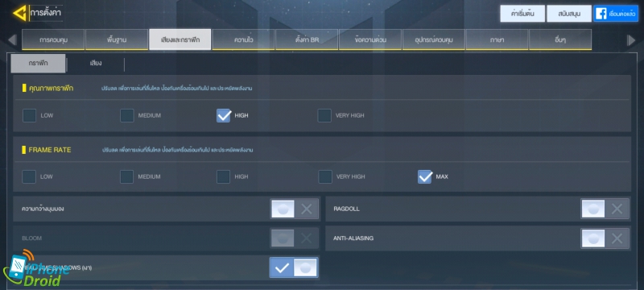Click the X on the Ragdoll toggle
Screen dimensions: 644x290
[617, 209]
